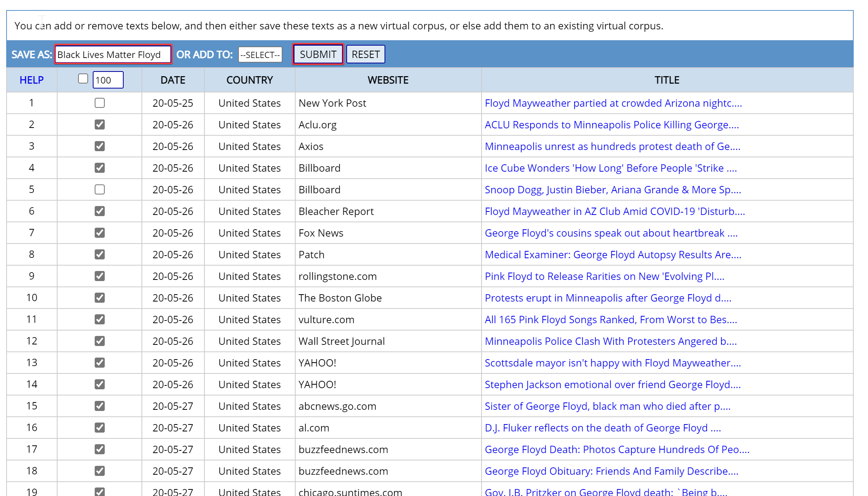Image resolution: width=868 pixels, height=496 pixels.
Task: Open 'Medical Examiner: George Floyd Autopsy' link
Action: tap(613, 255)
